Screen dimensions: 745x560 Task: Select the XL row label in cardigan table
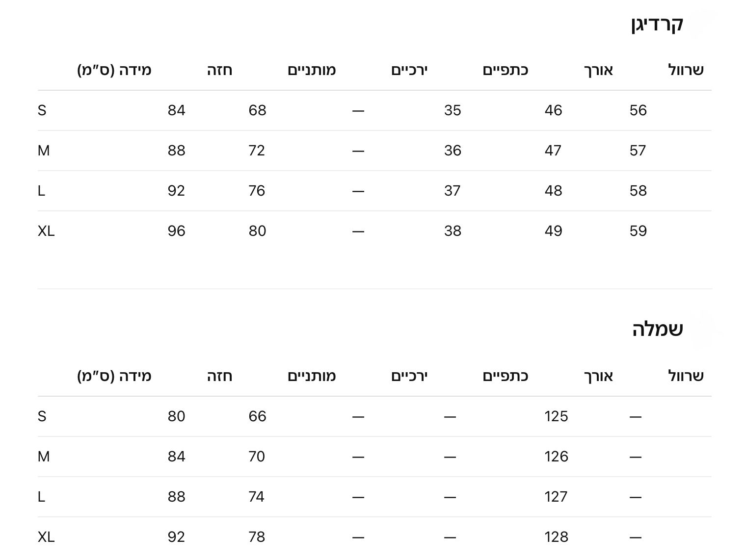click(46, 231)
